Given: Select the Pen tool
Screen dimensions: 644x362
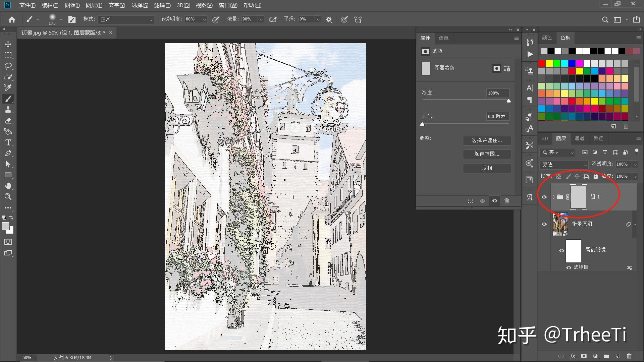Looking at the screenshot, I should click(8, 153).
